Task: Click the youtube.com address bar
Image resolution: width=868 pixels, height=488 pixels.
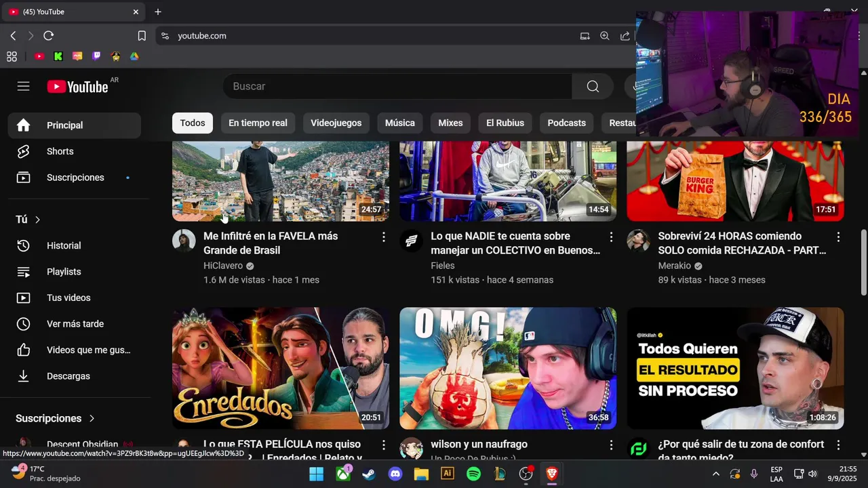Action: (366, 36)
